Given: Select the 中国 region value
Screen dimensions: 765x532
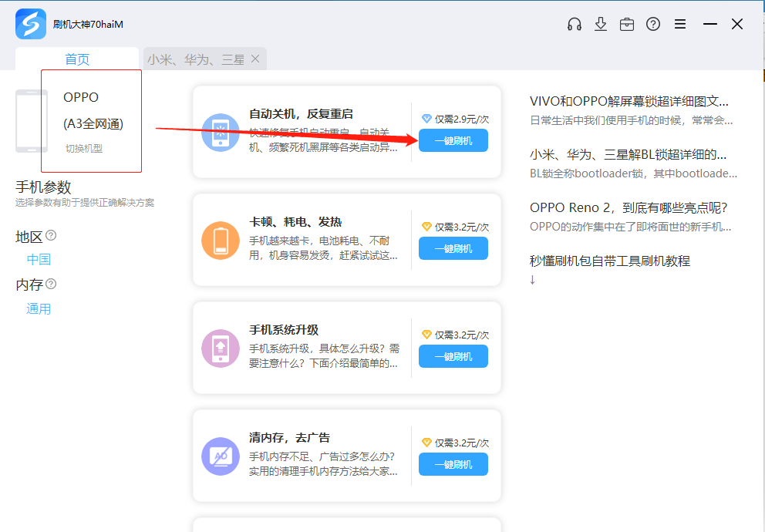Looking at the screenshot, I should (39, 259).
